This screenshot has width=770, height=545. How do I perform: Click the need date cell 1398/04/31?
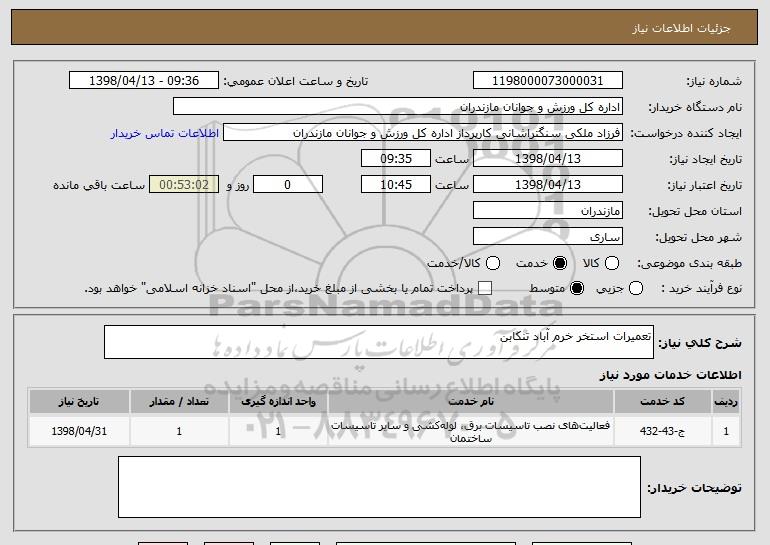click(79, 431)
